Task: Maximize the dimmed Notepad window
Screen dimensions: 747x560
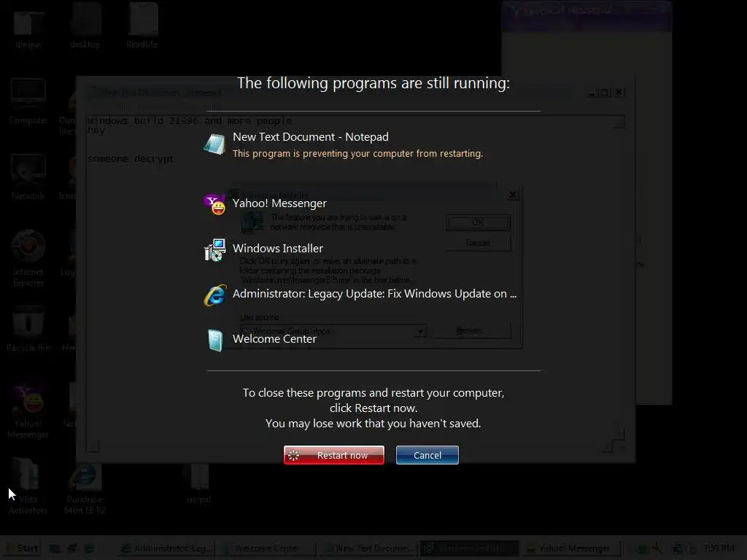Action: click(x=604, y=93)
